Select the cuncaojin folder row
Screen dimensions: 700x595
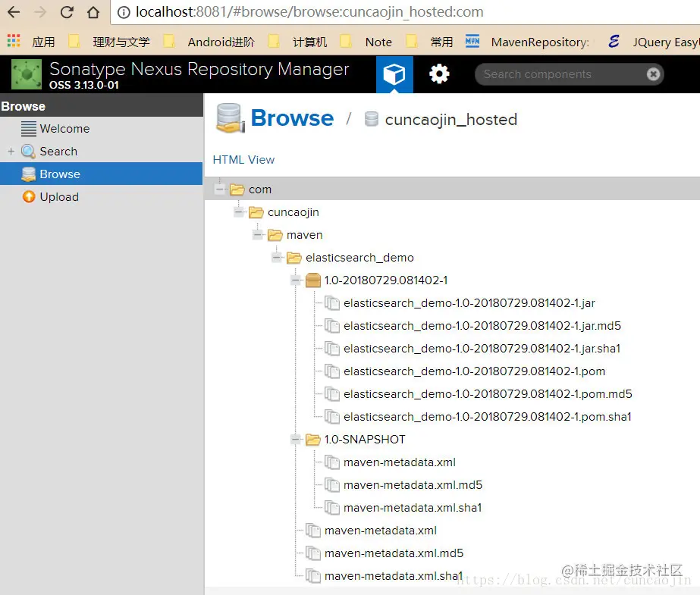point(452,212)
